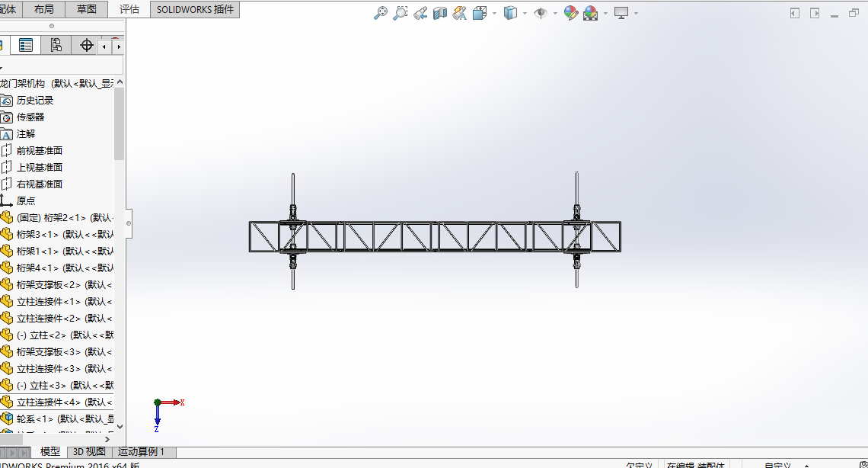868x468 pixels.
Task: Click the 右视基准面 plane icon
Action: pos(6,184)
